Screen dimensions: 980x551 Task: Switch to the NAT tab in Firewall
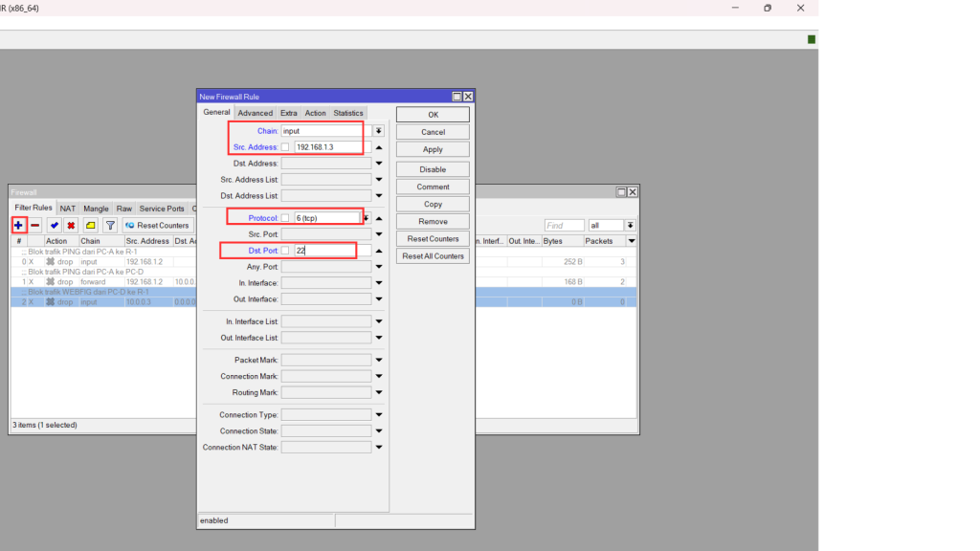68,208
